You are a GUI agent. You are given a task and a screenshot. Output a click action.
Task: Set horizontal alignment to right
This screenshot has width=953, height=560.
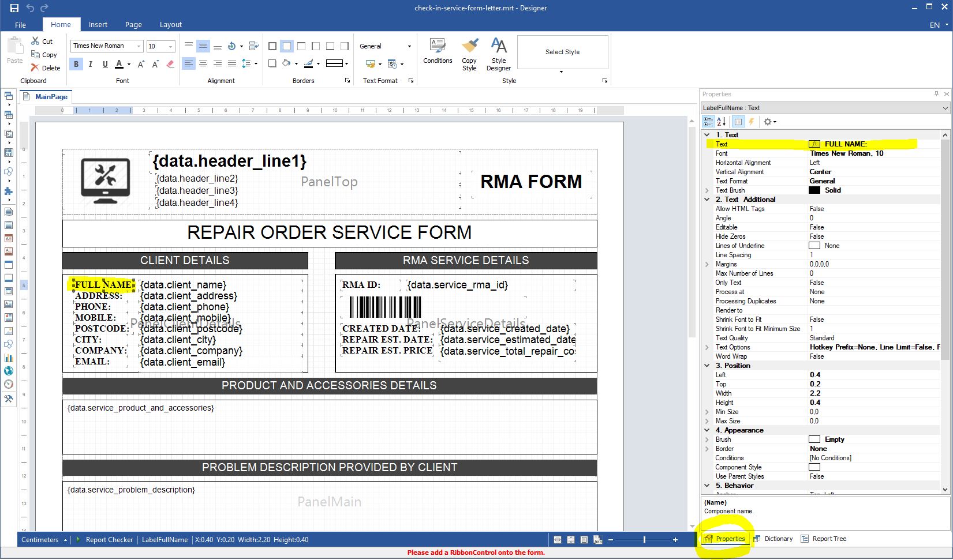(x=218, y=64)
